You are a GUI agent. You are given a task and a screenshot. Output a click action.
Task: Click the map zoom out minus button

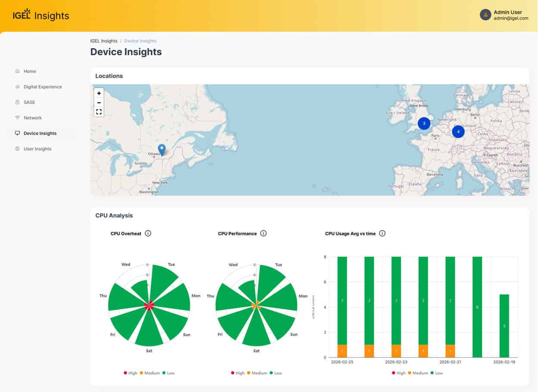[99, 102]
